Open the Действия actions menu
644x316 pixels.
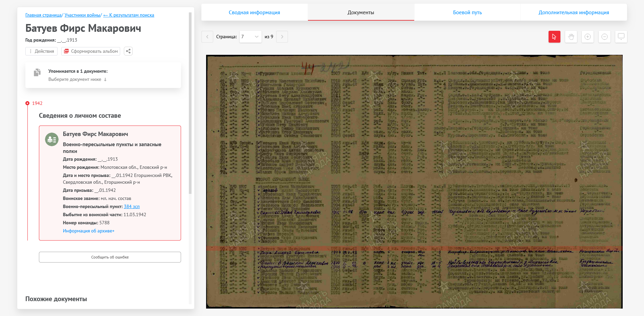tap(41, 51)
